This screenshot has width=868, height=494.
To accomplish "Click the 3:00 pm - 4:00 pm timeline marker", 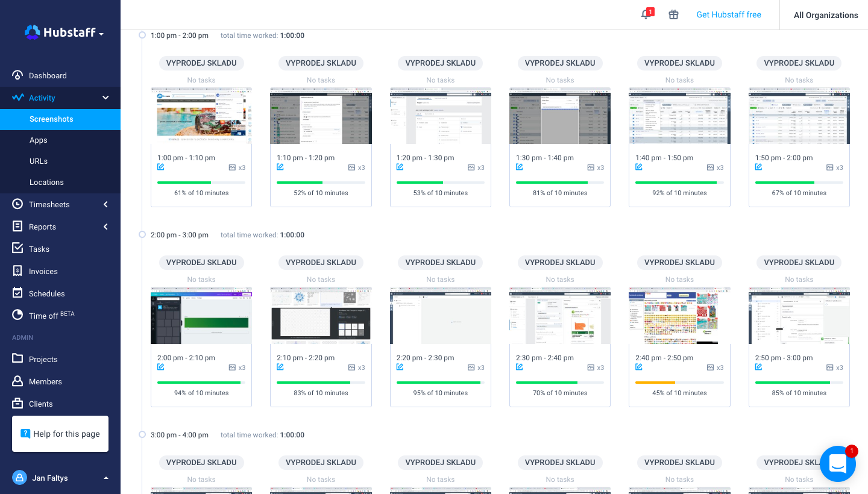I will click(142, 434).
